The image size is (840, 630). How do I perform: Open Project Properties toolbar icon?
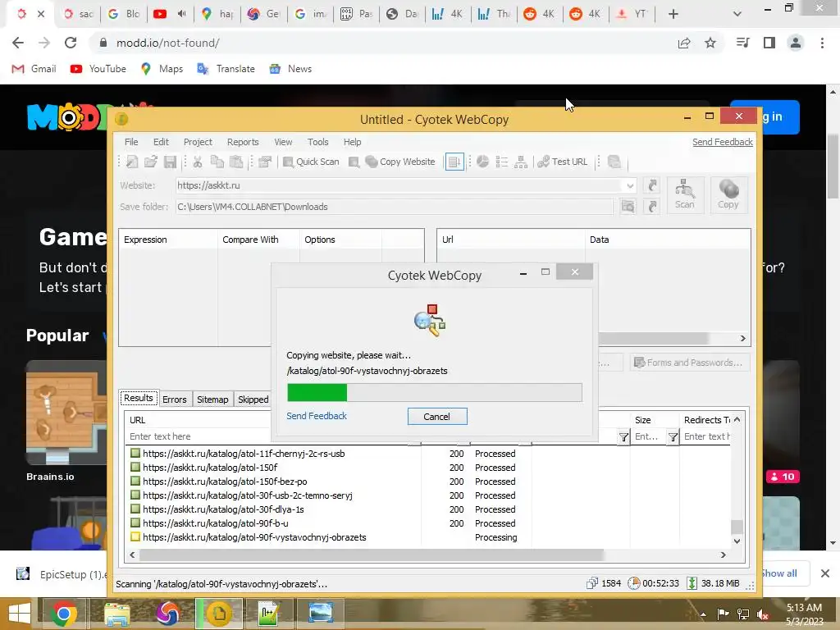pyautogui.click(x=265, y=162)
